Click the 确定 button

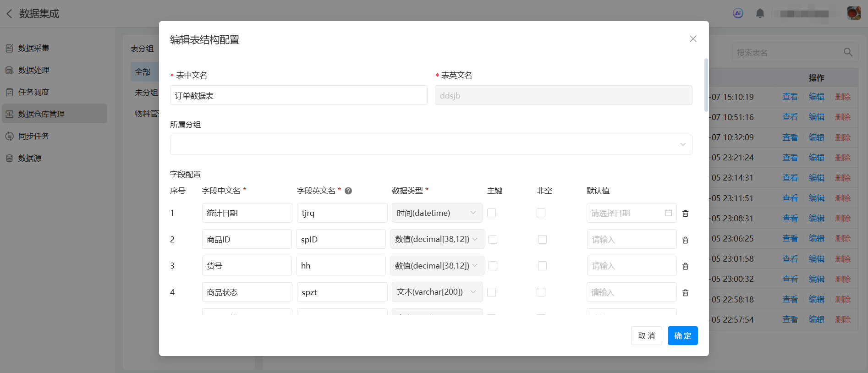pyautogui.click(x=682, y=336)
